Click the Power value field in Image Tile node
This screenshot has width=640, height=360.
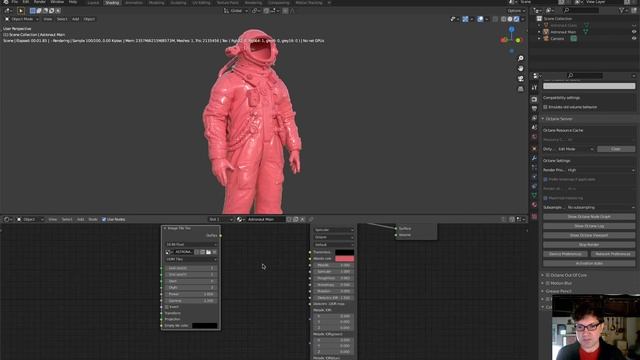point(191,294)
